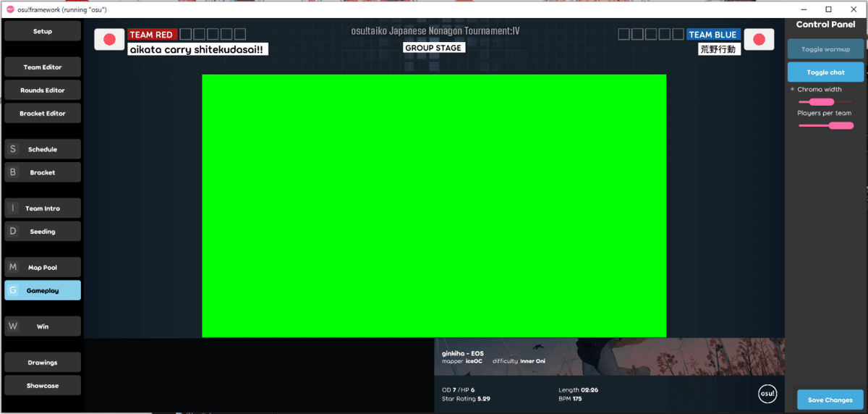
Task: Adjust the Players per team slider
Action: coord(825,125)
